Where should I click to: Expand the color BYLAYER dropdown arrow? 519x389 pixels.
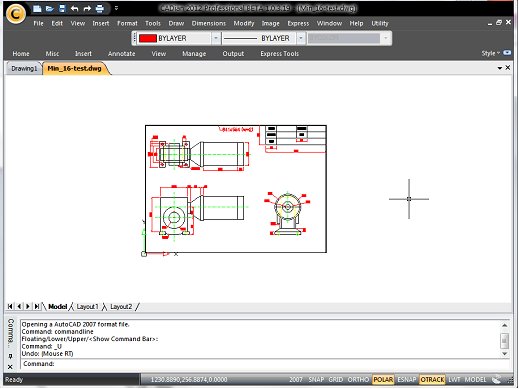pos(216,38)
